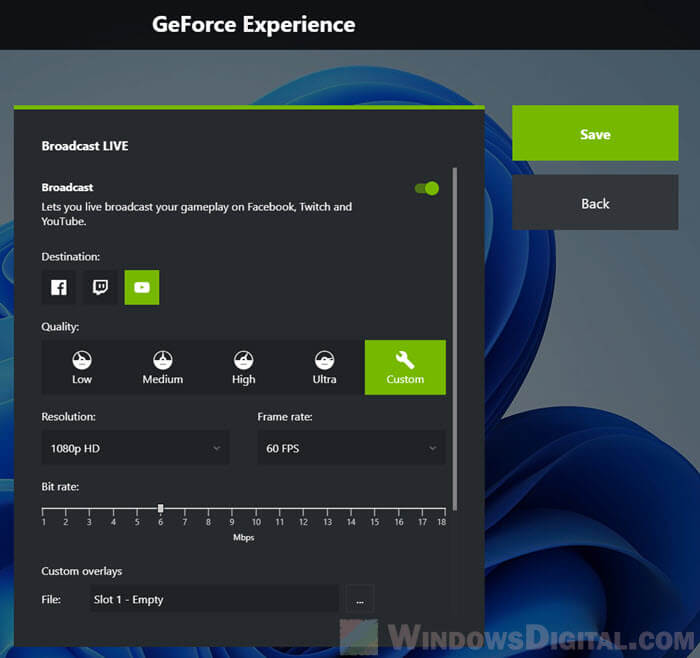
Task: Click the Broadcast LIVE heading
Action: tap(85, 146)
